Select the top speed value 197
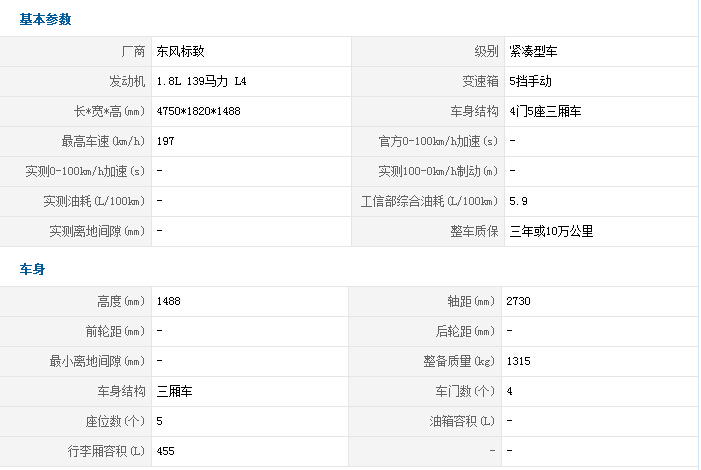The image size is (701, 470). pos(166,141)
